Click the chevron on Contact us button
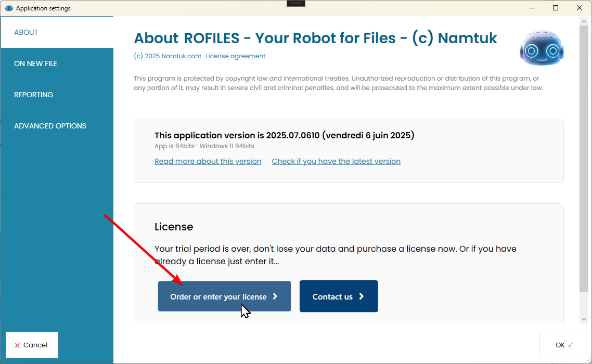The height and width of the screenshot is (364, 592). pyautogui.click(x=362, y=296)
